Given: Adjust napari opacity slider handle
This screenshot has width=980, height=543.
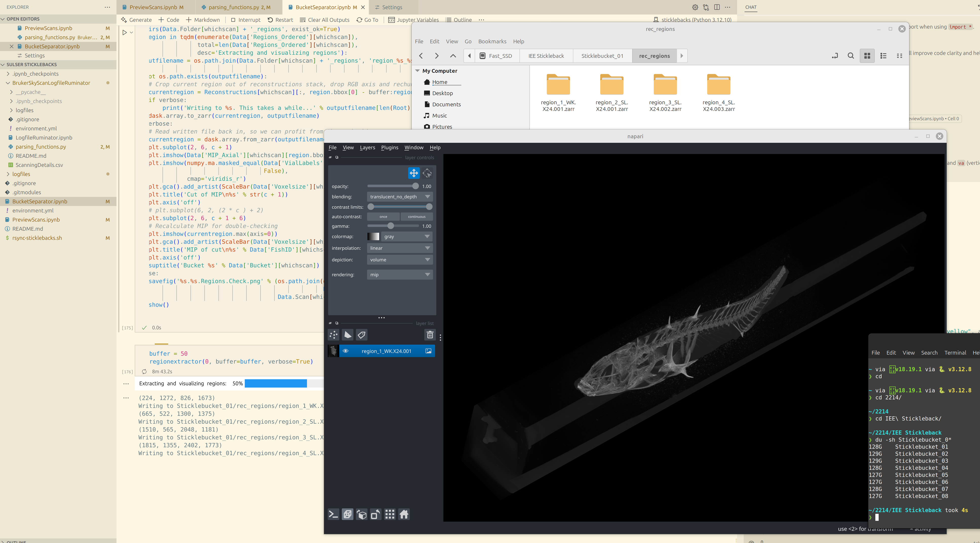Looking at the screenshot, I should click(x=415, y=186).
